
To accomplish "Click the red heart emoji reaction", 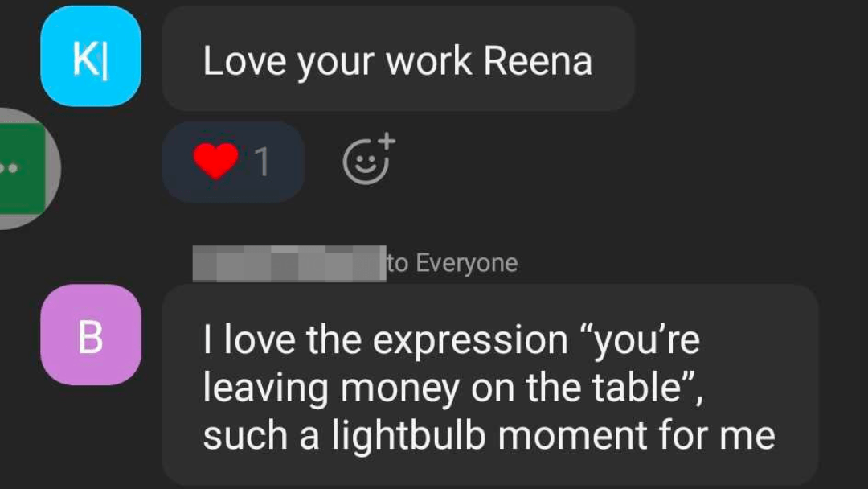I will (x=216, y=161).
